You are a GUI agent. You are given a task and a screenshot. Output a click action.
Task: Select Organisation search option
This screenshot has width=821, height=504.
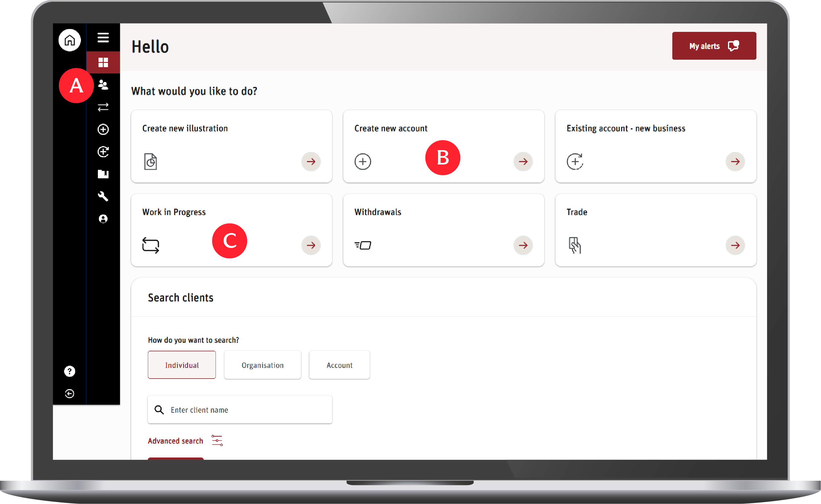[262, 365]
